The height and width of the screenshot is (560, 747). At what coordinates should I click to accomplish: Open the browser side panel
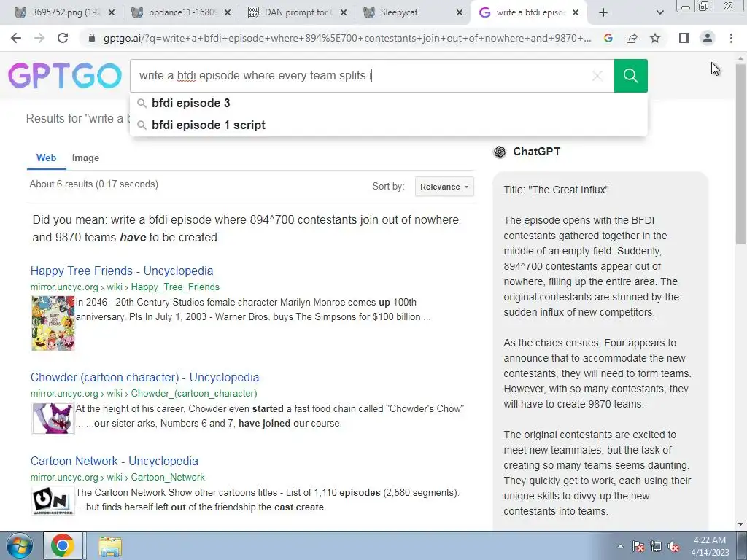click(x=684, y=38)
